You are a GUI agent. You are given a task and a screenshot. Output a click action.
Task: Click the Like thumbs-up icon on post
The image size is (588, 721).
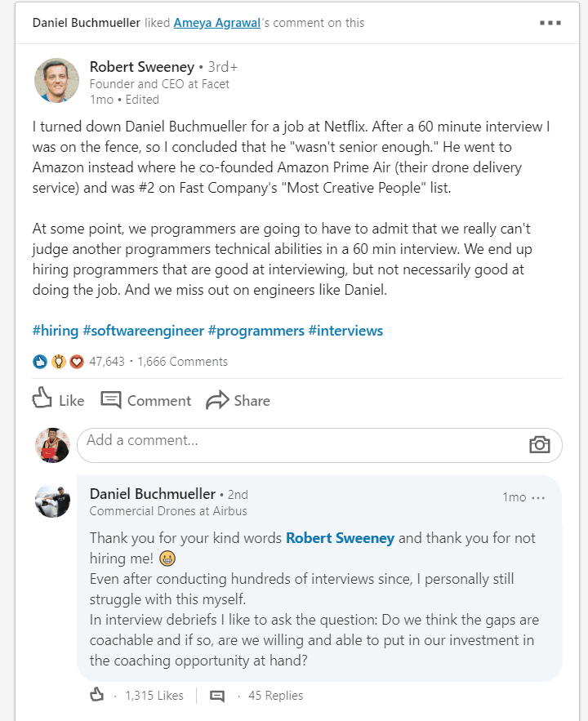[42, 398]
